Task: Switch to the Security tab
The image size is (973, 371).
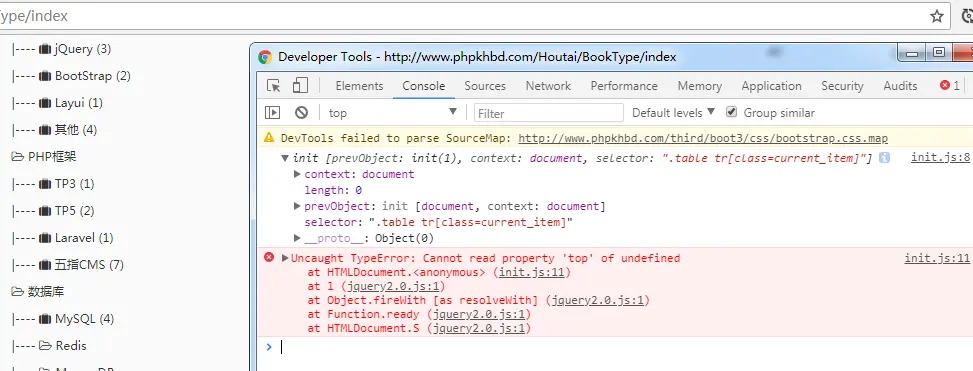Action: point(842,86)
